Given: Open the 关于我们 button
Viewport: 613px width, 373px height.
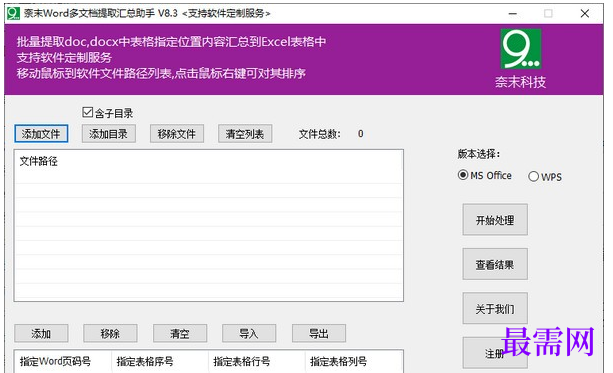Looking at the screenshot, I should 495,308.
